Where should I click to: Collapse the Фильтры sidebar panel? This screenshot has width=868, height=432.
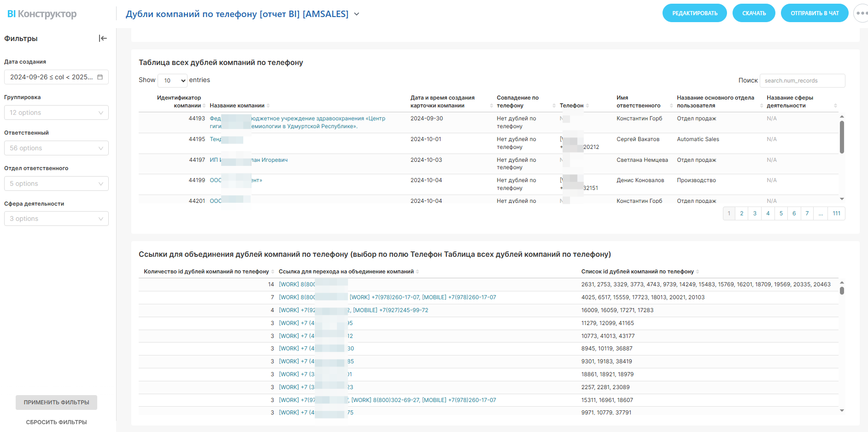[x=103, y=38]
